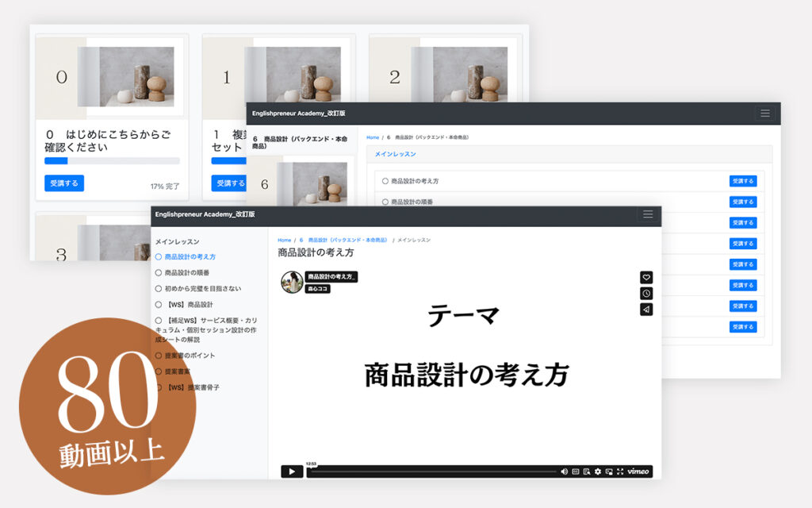The height and width of the screenshot is (508, 812).
Task: Click the vimeo logo in the player
Action: coord(638,471)
